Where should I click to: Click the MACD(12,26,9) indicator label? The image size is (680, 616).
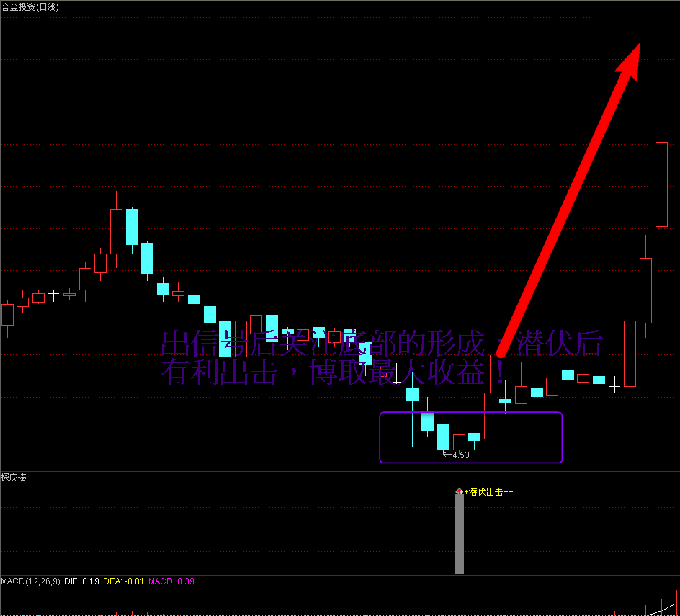pyautogui.click(x=31, y=581)
